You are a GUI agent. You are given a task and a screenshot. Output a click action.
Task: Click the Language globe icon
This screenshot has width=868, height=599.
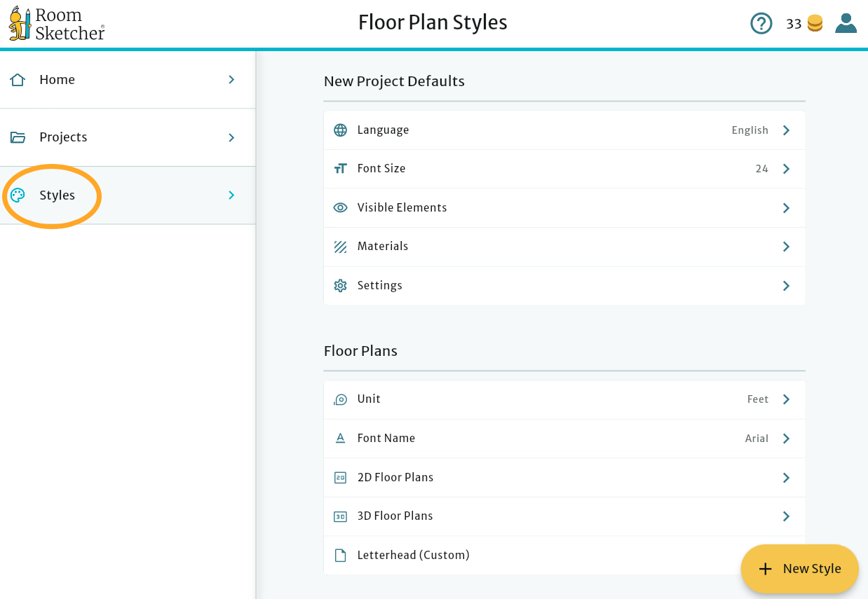pyautogui.click(x=341, y=130)
